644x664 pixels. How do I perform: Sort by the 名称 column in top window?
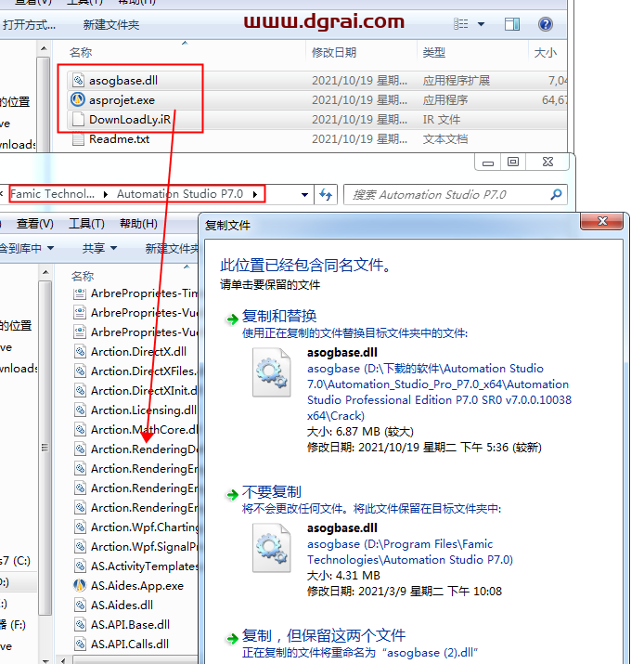pos(81,53)
